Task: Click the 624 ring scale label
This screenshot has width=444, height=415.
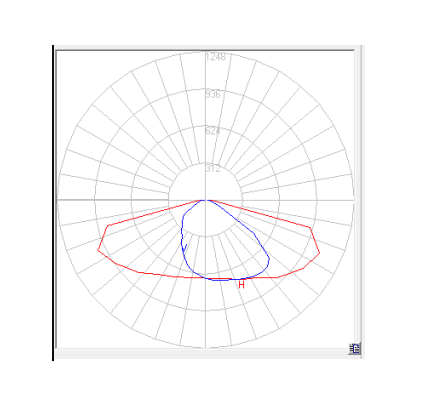Action: point(213,131)
